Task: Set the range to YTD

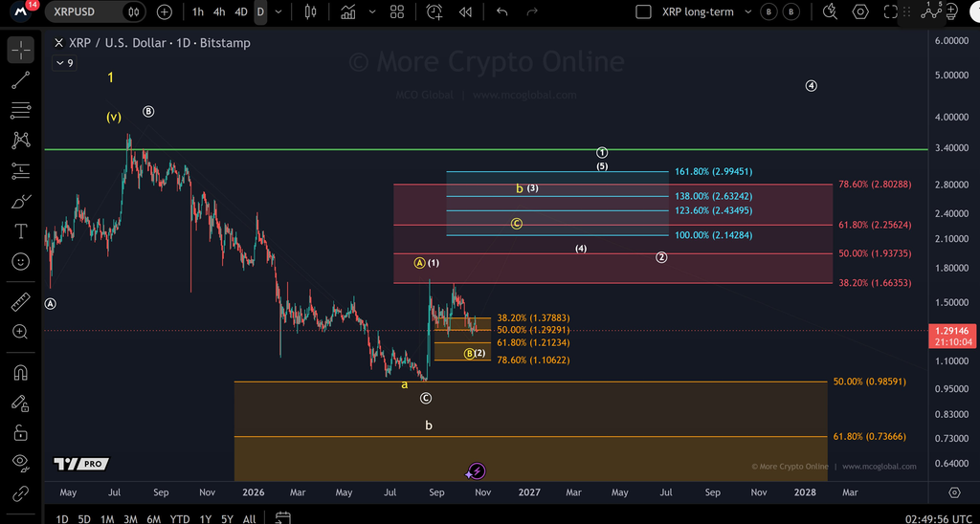Action: 180,518
